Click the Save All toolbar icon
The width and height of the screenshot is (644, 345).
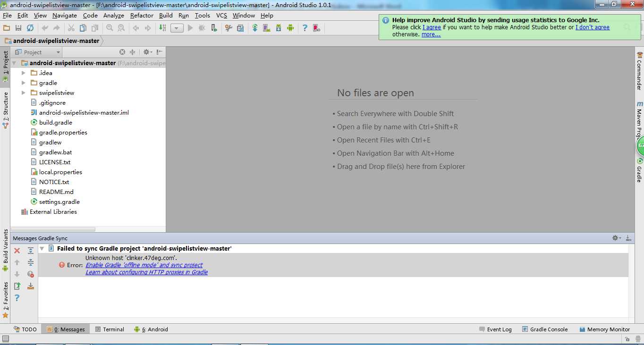(18, 28)
